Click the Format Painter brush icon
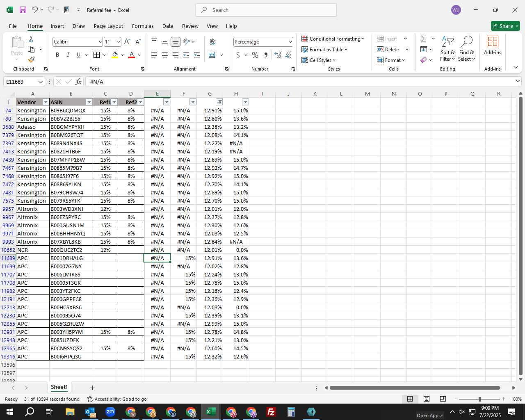Screen dimensions: 525x420 point(31,59)
